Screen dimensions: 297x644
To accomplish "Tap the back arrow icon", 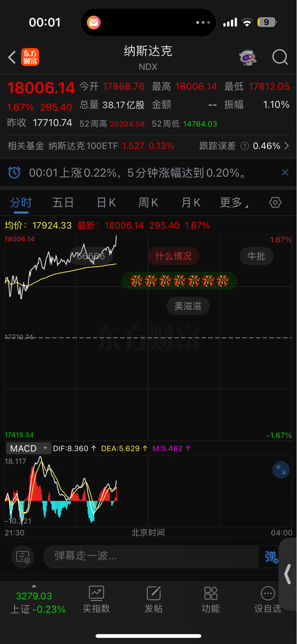I will point(12,57).
